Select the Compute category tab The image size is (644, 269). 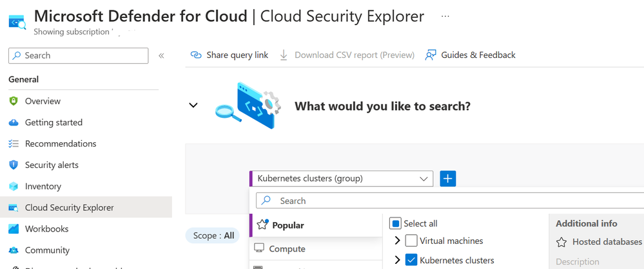(316, 248)
